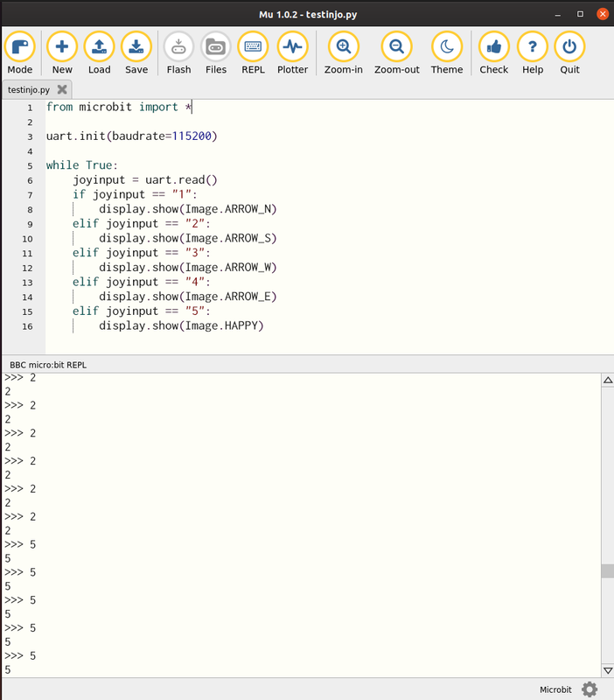Toggle the REPL panel
The height and width of the screenshot is (700, 614).
253,52
